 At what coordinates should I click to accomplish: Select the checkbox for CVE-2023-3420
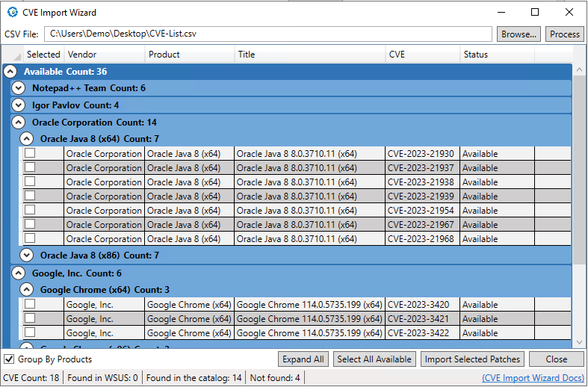30,304
